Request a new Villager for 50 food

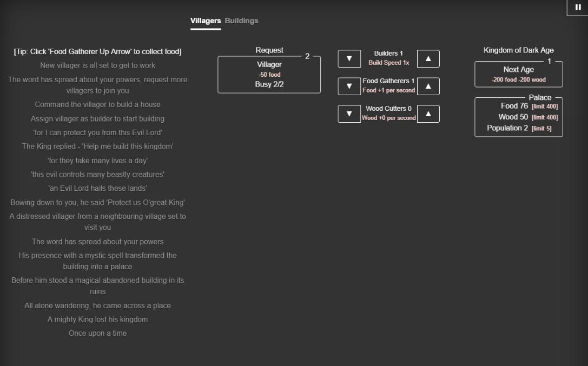pyautogui.click(x=269, y=74)
